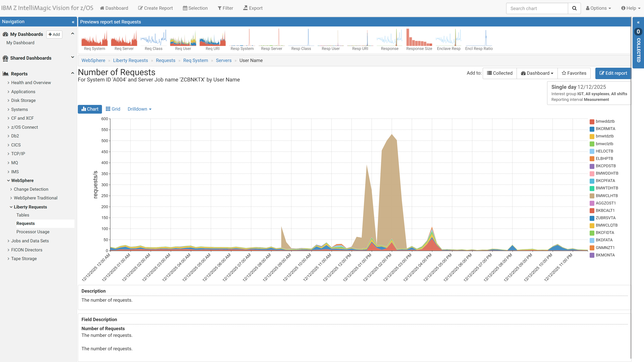Expand the Disk Storage tree node
The height and width of the screenshot is (362, 644).
pos(9,100)
